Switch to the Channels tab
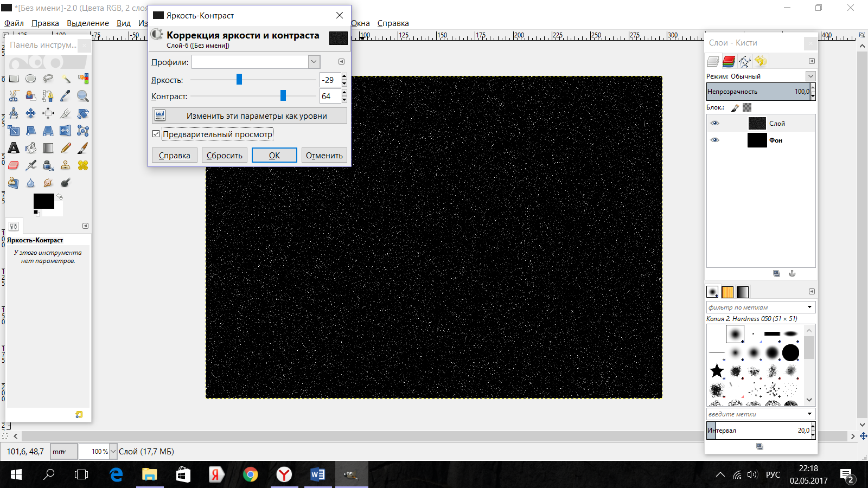 [x=729, y=61]
